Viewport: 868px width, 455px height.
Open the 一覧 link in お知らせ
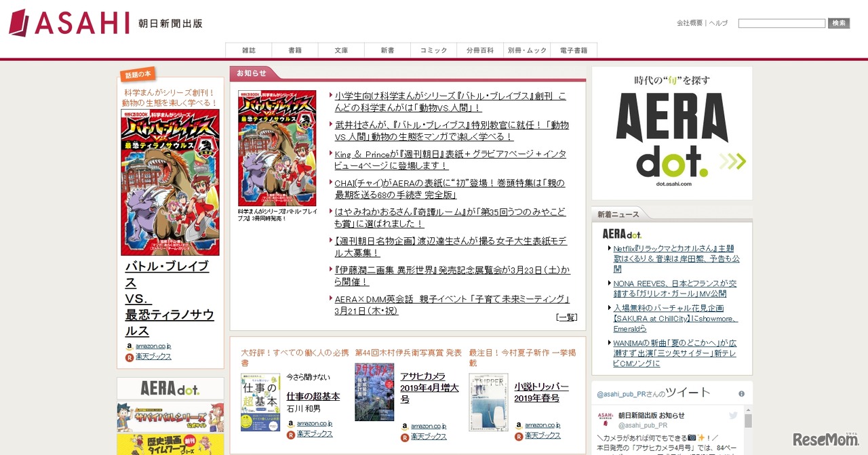tap(566, 317)
